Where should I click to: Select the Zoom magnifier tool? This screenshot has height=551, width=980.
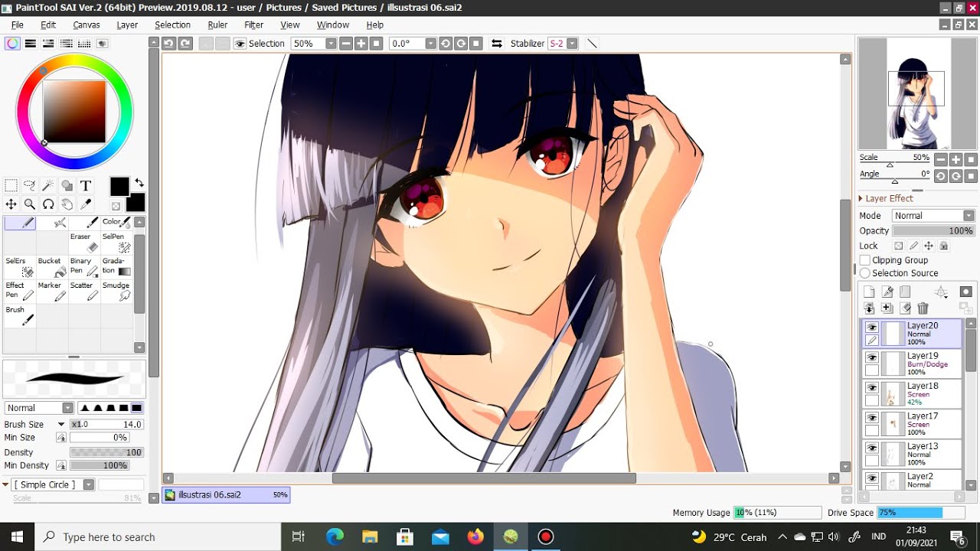click(30, 204)
